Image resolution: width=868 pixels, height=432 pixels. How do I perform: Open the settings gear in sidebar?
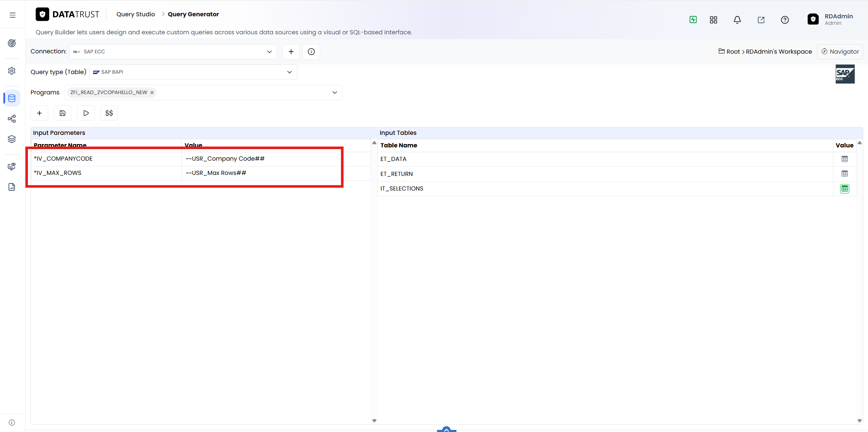(x=12, y=71)
